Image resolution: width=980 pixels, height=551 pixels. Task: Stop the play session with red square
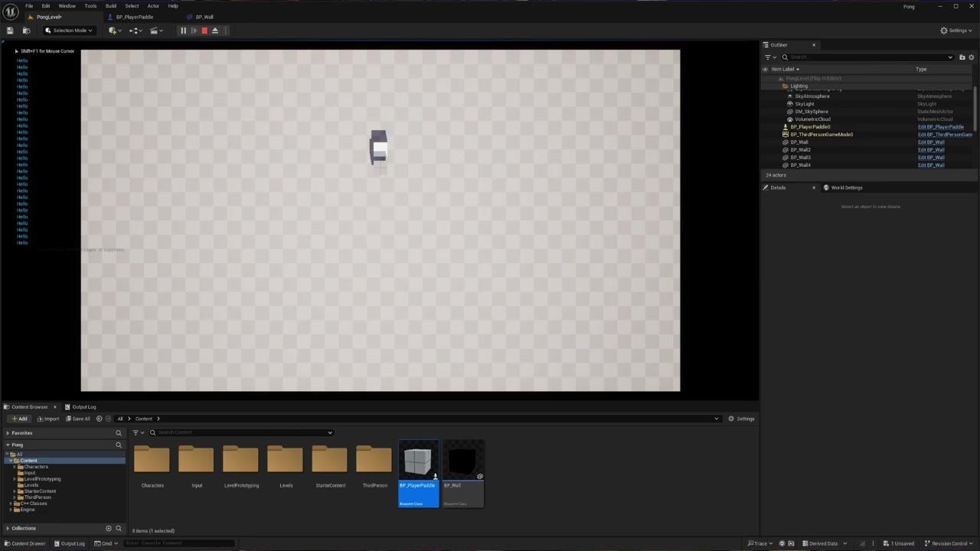(204, 31)
